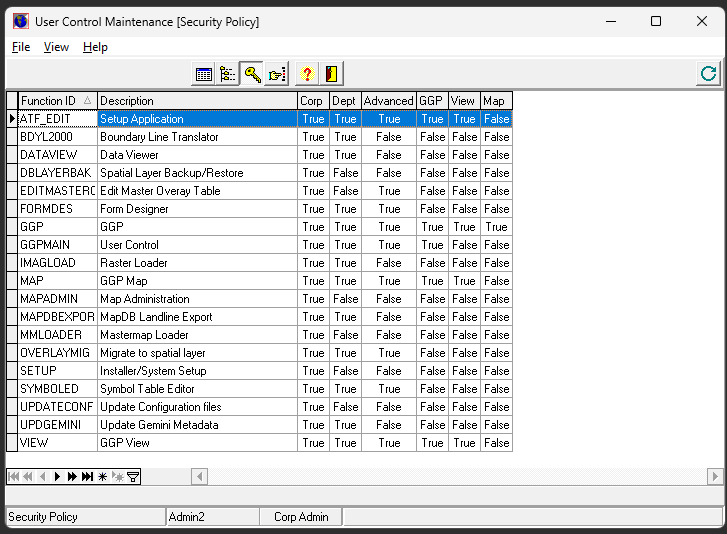727x534 pixels.
Task: Sort by the Function ID column header
Action: click(57, 101)
